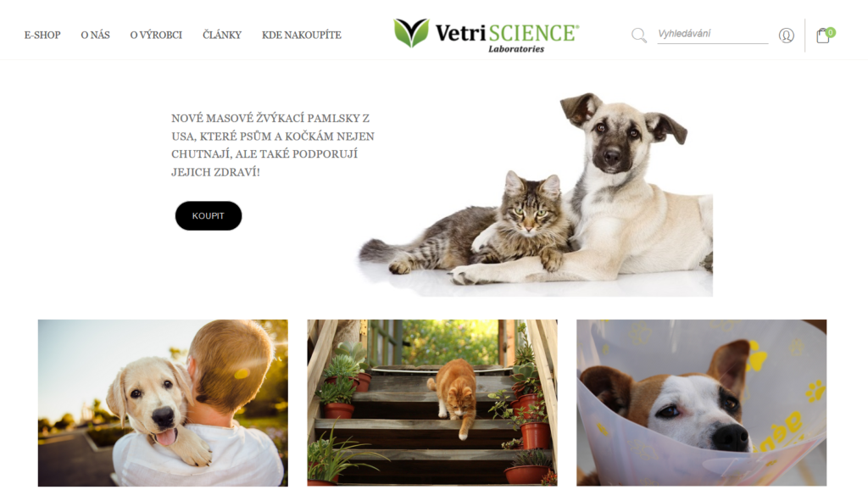Click the magnifying glass search icon

click(x=639, y=36)
